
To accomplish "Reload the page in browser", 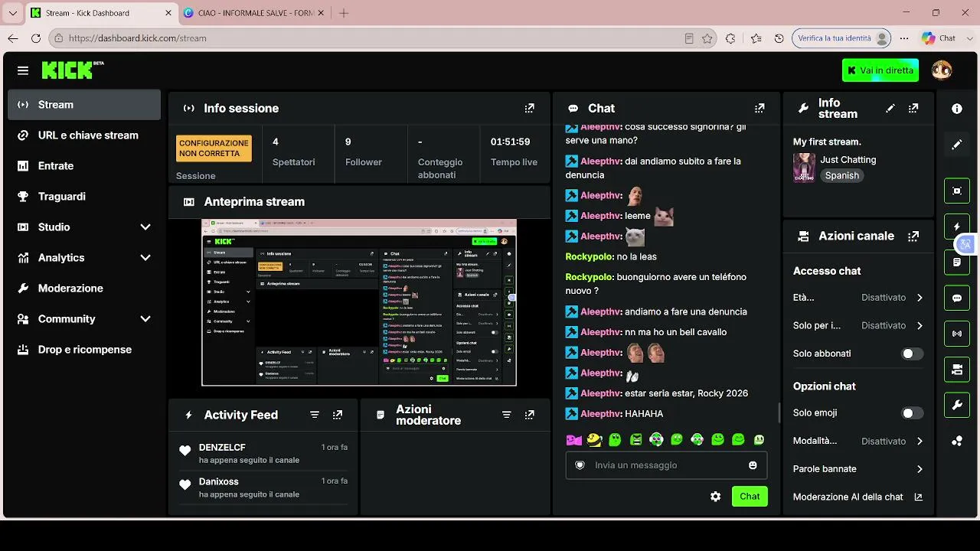I will click(x=36, y=38).
